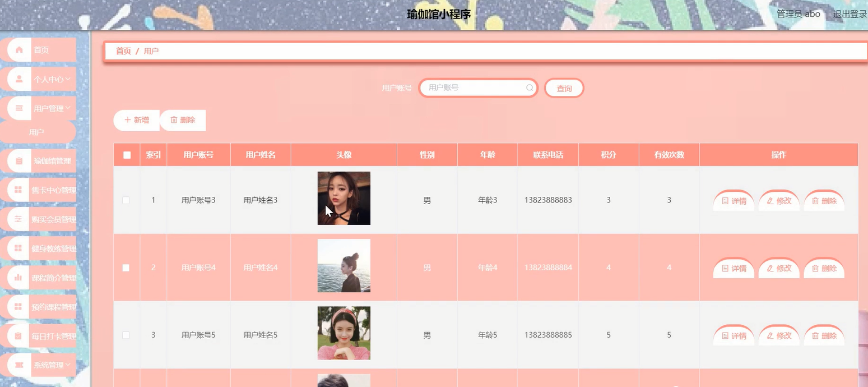Click the grid icon beside 健身教练管理
The height and width of the screenshot is (387, 868).
(x=18, y=248)
